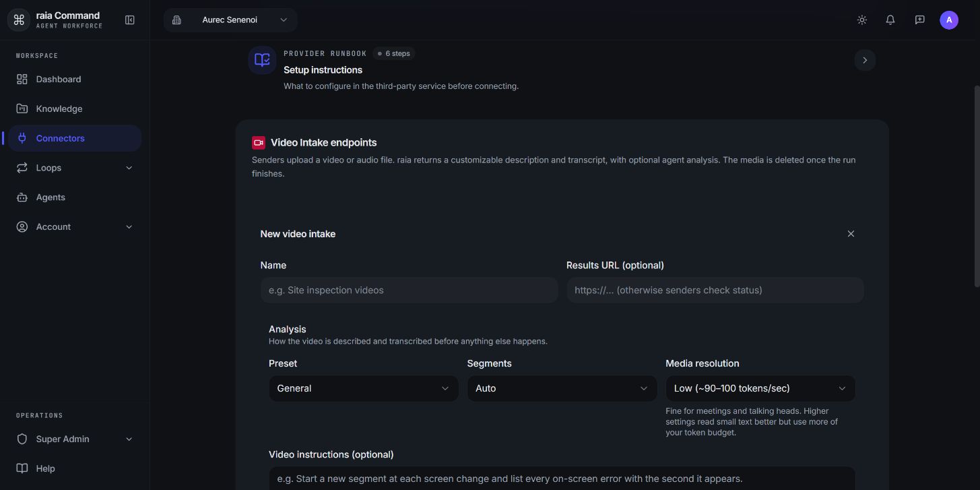Screen dimensions: 980x490
Task: Expand Setup instructions with the arrow button
Action: tap(865, 60)
